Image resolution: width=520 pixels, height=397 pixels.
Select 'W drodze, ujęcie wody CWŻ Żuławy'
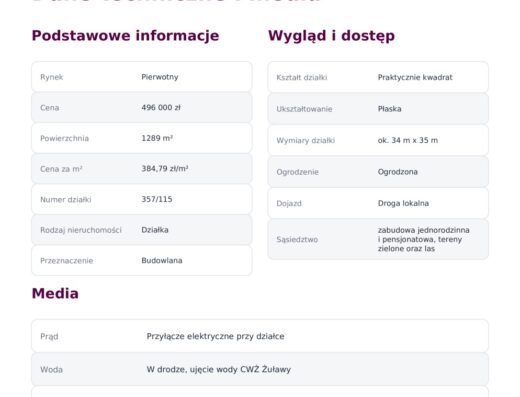click(x=219, y=369)
